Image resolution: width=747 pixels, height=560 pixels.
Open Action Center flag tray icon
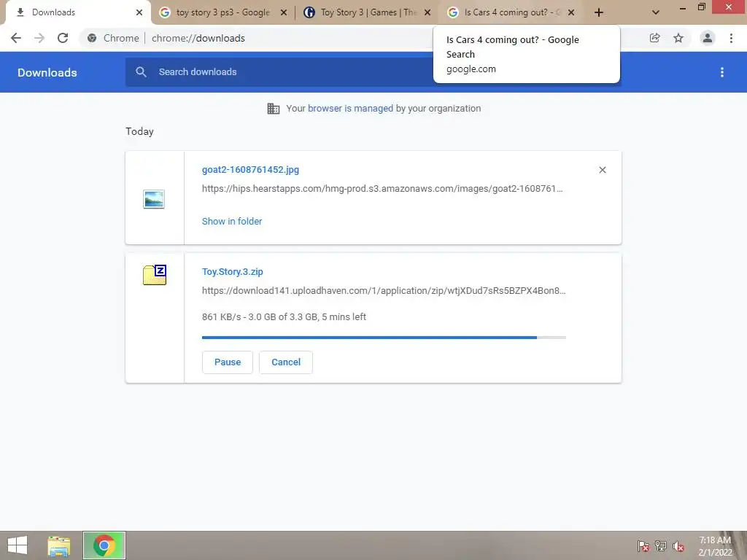point(643,546)
